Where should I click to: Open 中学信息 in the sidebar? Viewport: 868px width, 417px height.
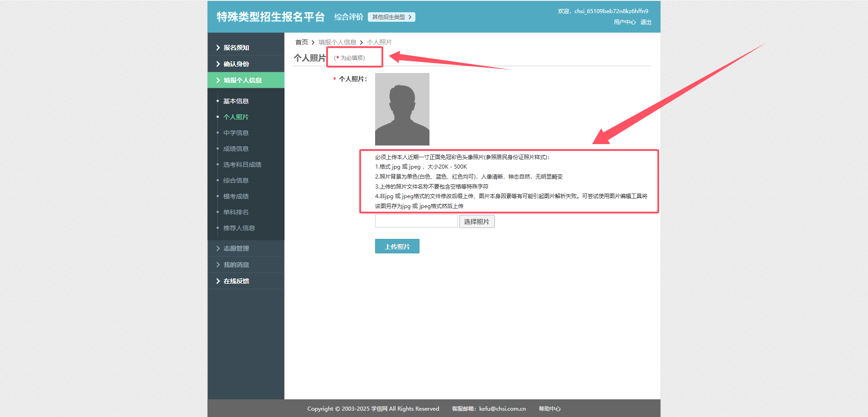pos(236,133)
